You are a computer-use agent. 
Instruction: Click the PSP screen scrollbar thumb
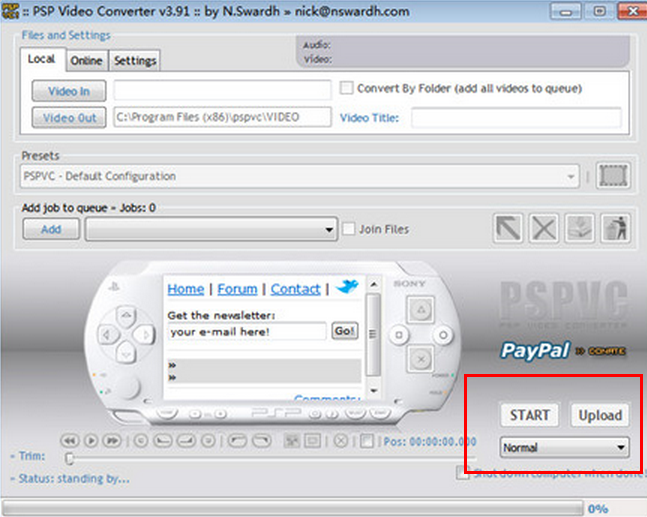(373, 335)
